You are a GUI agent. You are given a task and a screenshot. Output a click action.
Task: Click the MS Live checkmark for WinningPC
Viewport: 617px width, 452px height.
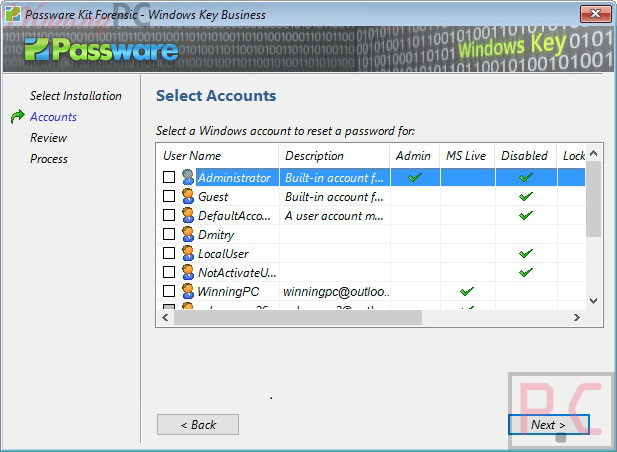(467, 291)
